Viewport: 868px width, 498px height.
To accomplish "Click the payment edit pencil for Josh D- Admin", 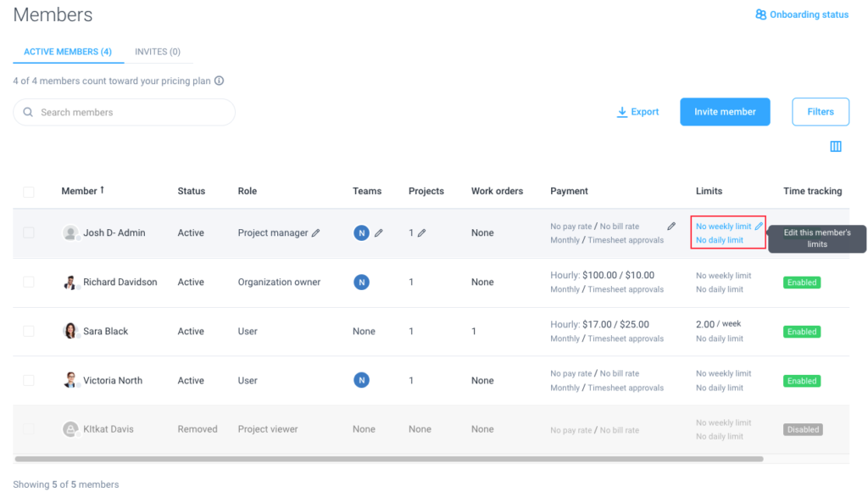I will 671,227.
